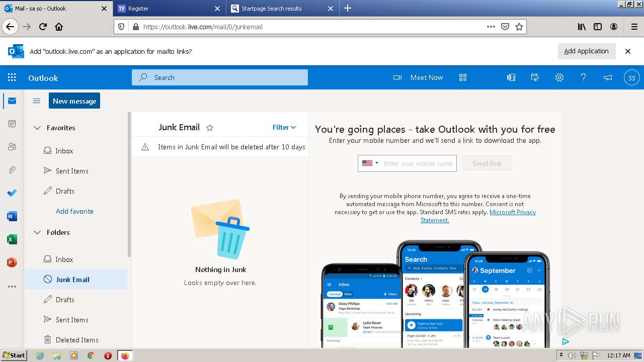Bookmark this page with star icon
This screenshot has height=362, width=644.
519,27
